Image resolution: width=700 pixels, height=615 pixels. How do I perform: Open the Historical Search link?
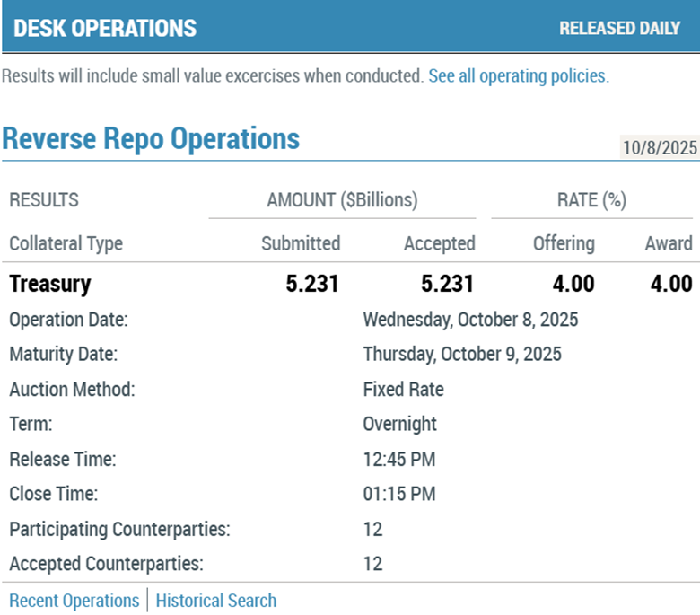pyautogui.click(x=216, y=601)
